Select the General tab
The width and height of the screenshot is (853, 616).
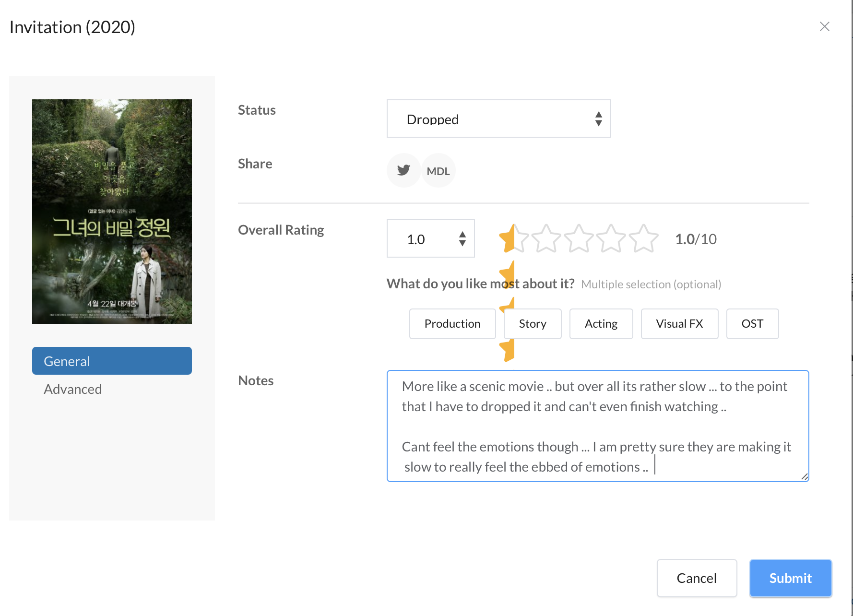pyautogui.click(x=112, y=361)
